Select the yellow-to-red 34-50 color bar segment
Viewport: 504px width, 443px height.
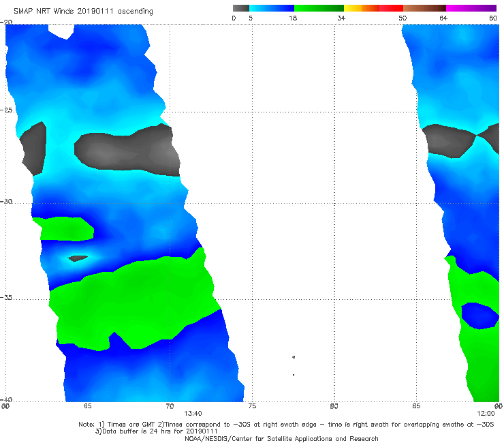click(373, 8)
